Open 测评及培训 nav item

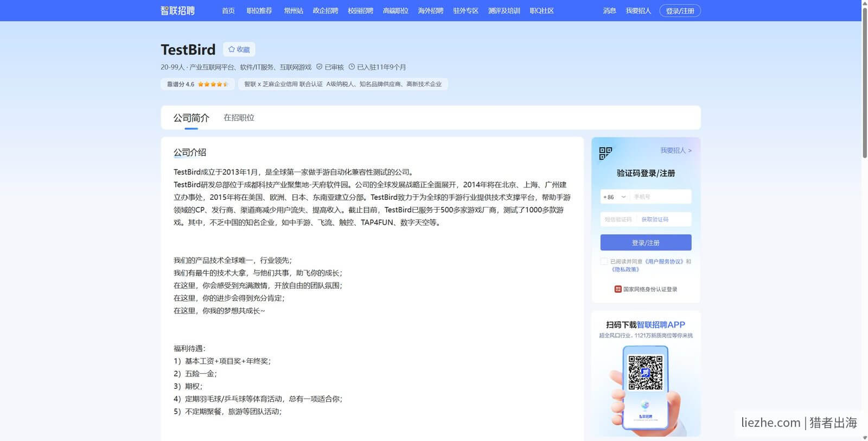(x=504, y=10)
